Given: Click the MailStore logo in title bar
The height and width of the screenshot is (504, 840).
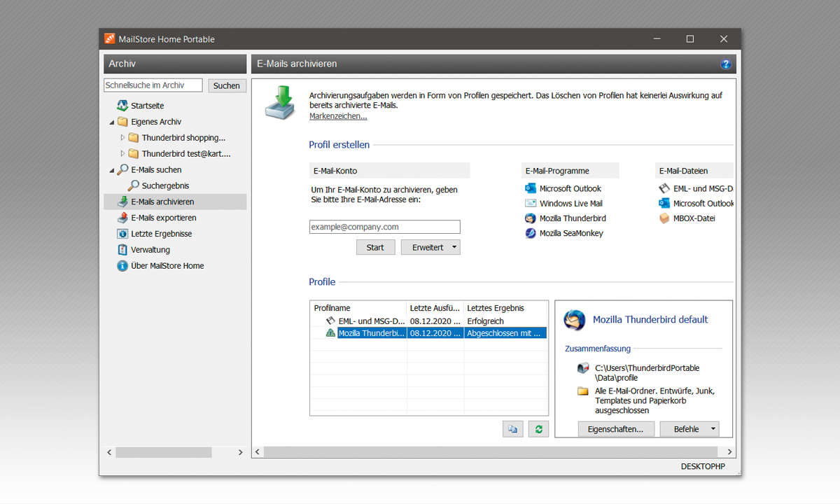Looking at the screenshot, I should (110, 39).
